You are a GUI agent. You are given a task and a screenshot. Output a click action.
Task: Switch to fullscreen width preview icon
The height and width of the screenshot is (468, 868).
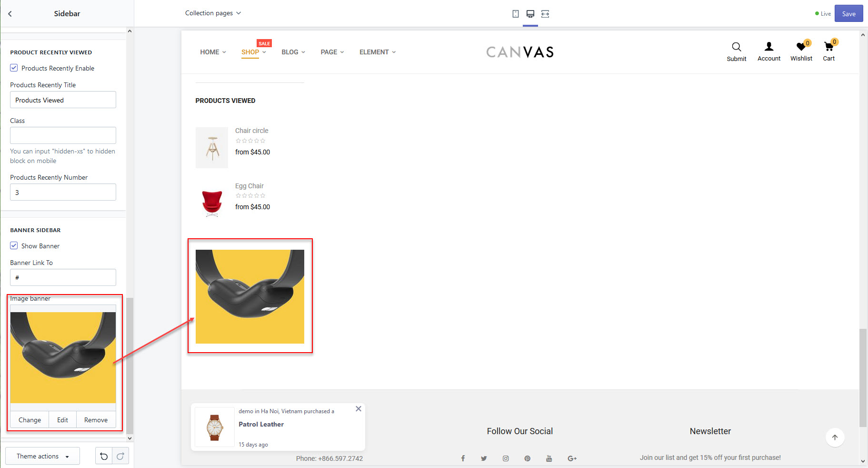pyautogui.click(x=545, y=14)
